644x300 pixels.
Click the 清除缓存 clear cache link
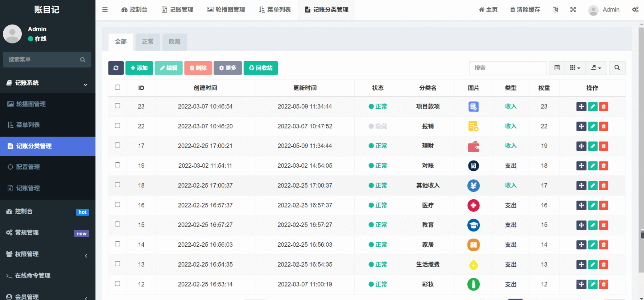pos(525,10)
